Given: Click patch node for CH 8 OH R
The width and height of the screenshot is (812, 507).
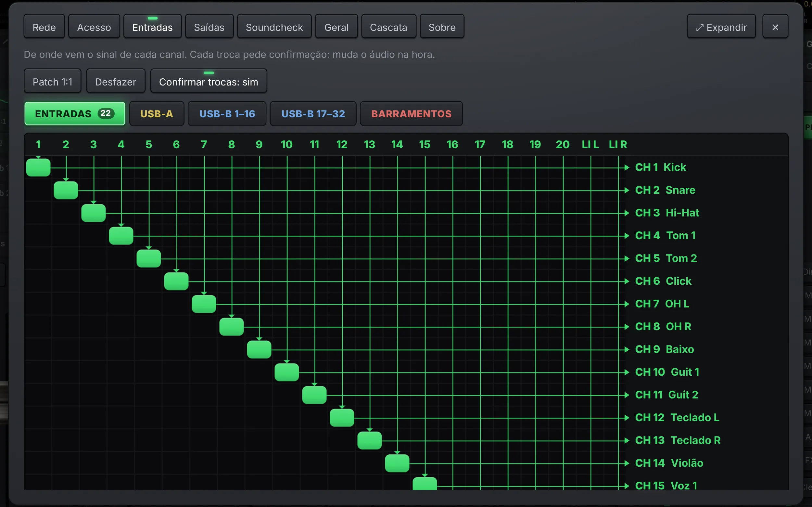Looking at the screenshot, I should point(231,327).
